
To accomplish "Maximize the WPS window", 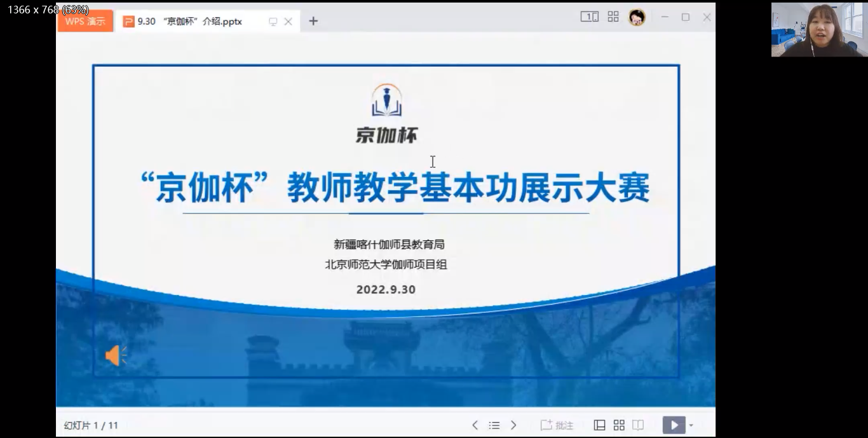I will pyautogui.click(x=686, y=17).
